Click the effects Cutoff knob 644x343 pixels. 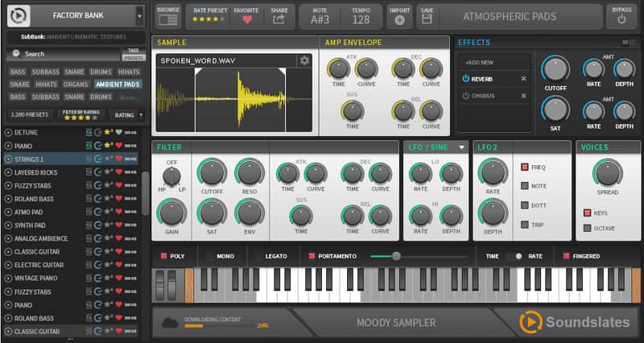point(555,69)
